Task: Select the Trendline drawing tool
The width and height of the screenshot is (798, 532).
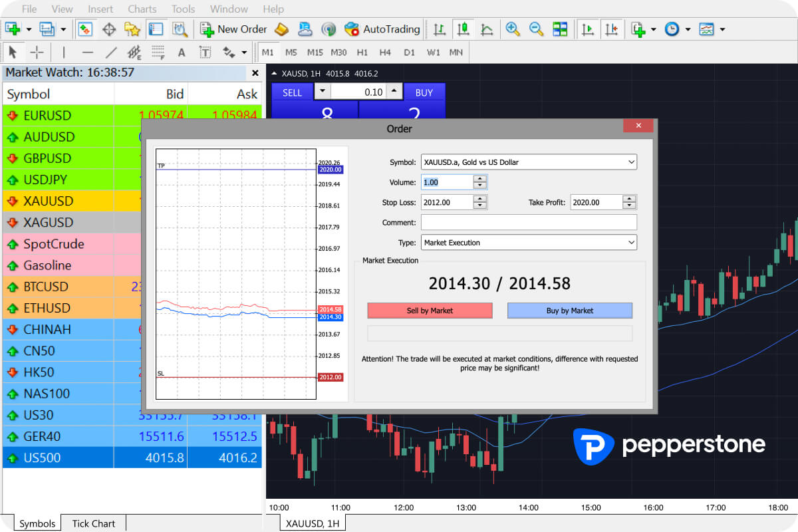Action: pyautogui.click(x=111, y=53)
